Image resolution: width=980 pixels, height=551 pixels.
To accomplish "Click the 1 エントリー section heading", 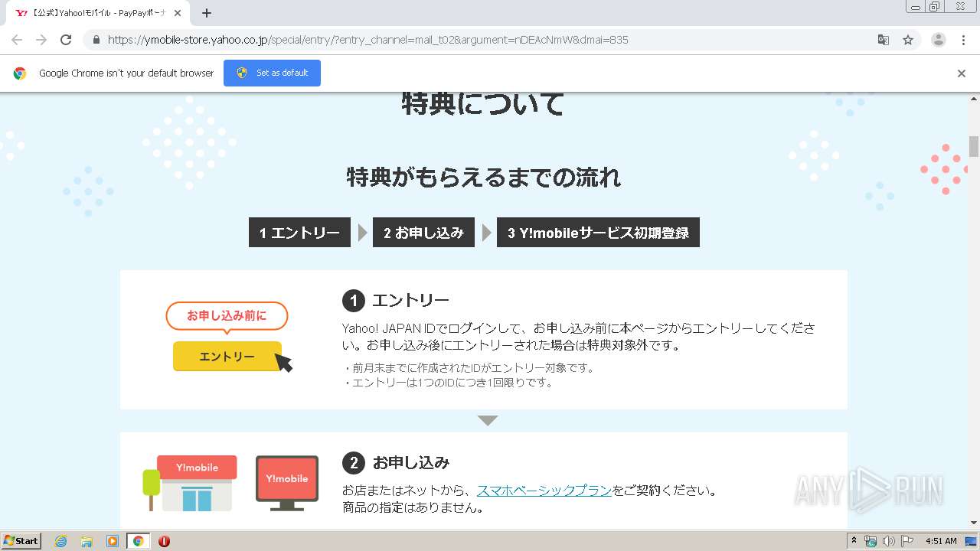I will click(396, 301).
